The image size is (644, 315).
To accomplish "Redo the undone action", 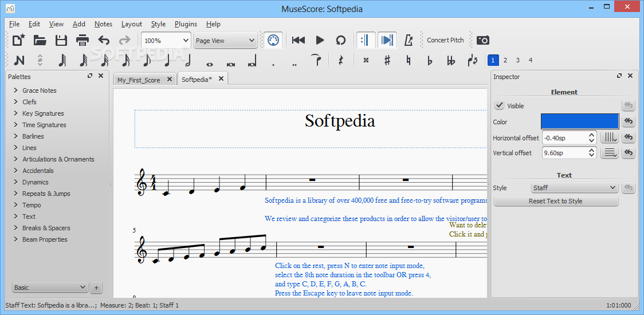I will [124, 40].
